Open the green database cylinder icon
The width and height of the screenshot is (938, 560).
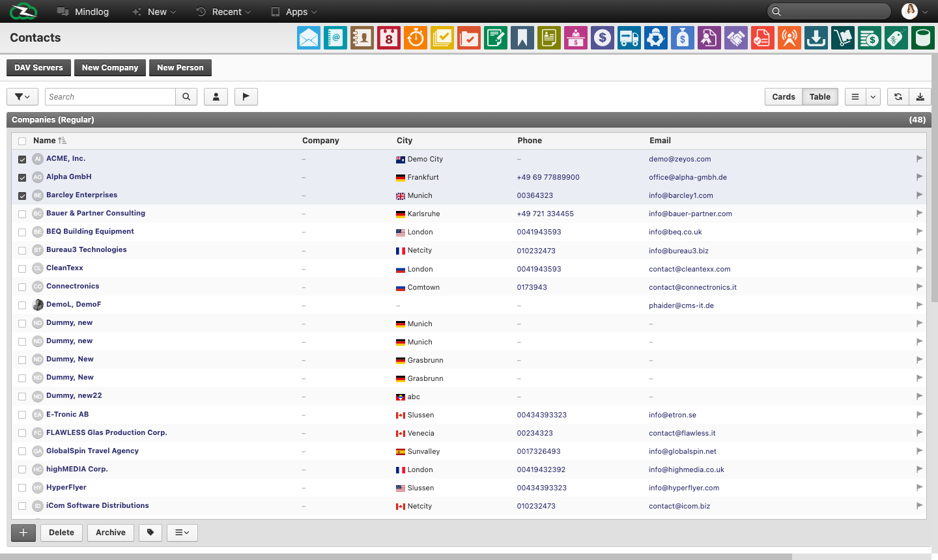pyautogui.click(x=923, y=38)
